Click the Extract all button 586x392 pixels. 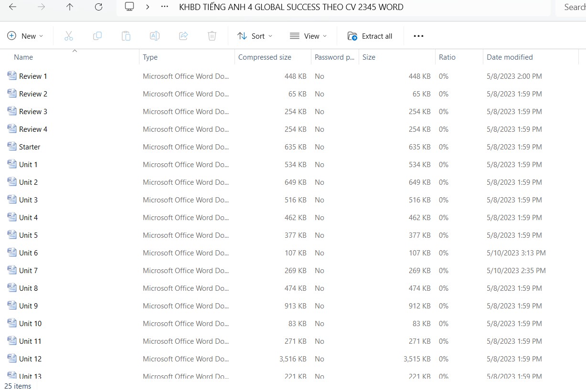(370, 36)
